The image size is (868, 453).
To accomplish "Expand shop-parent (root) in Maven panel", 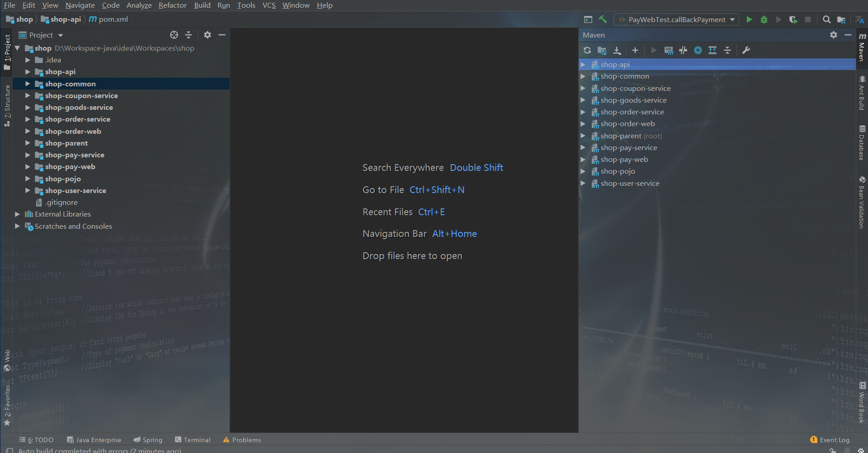I will (x=583, y=136).
